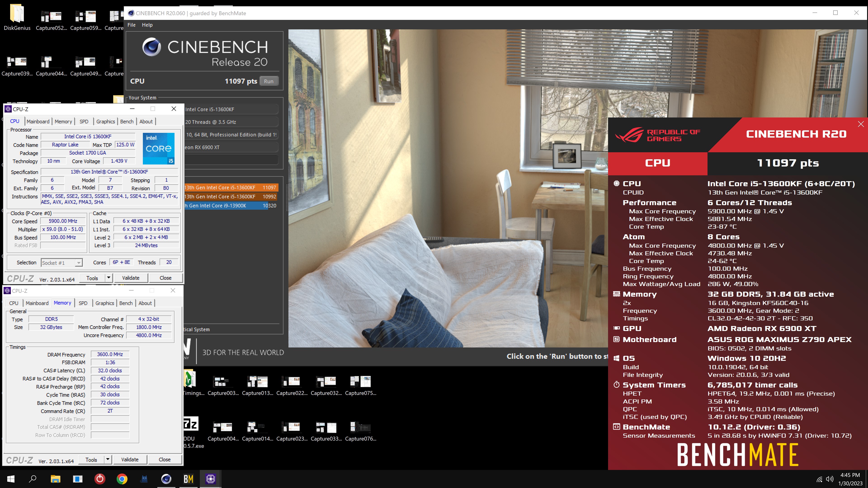The height and width of the screenshot is (488, 868).
Task: Open Windows Start menu
Action: coord(11,479)
